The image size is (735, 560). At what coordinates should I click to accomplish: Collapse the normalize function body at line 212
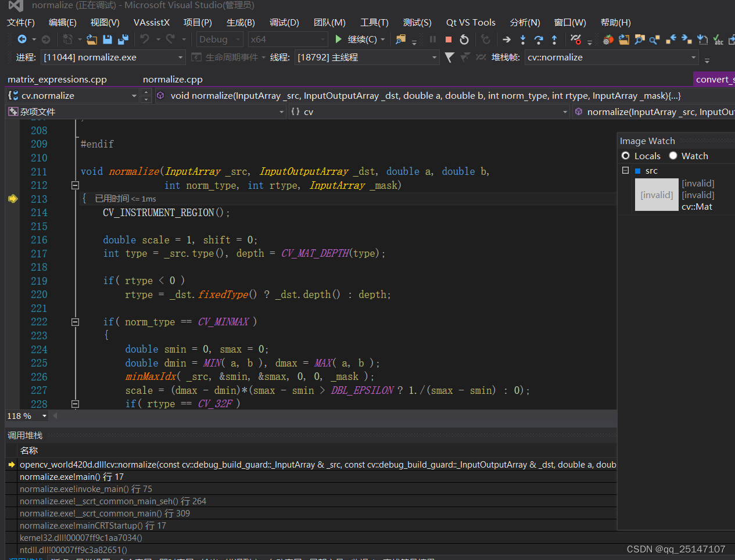[75, 185]
